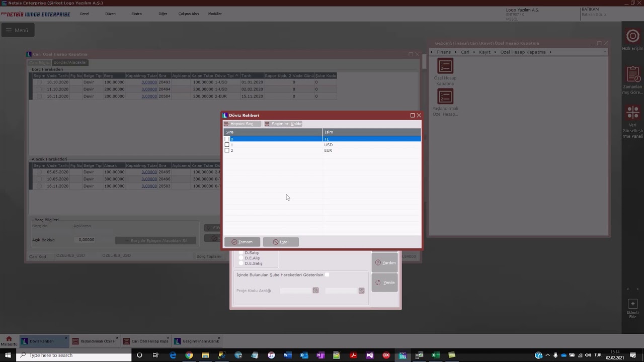The image size is (644, 362).
Task: Switch to Cari Özel Hesap Kapa tab
Action: (146, 341)
